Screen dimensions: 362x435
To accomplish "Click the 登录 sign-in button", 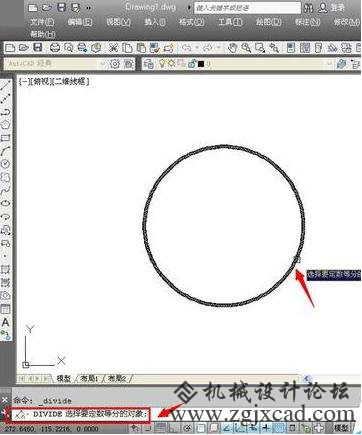I will click(338, 7).
